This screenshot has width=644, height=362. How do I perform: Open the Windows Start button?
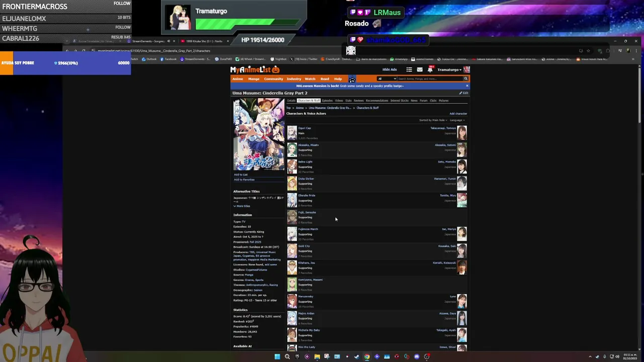[x=277, y=356]
